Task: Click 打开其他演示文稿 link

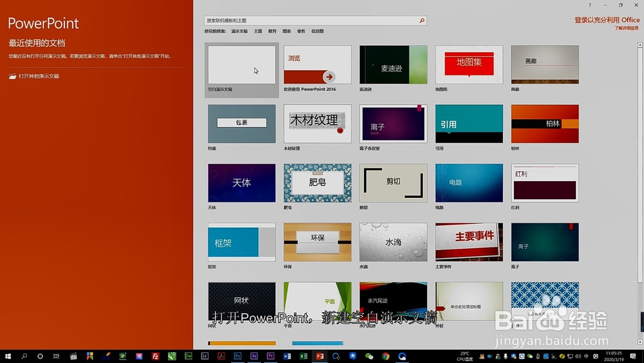Action: point(39,76)
